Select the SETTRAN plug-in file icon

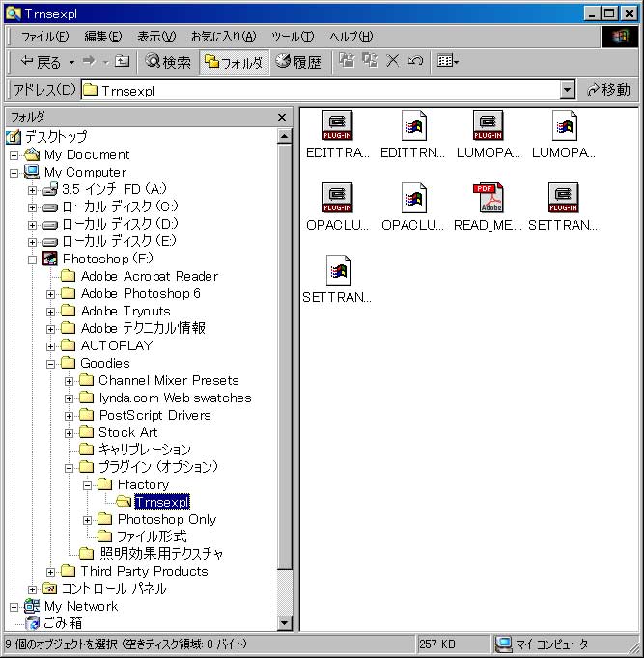[563, 198]
